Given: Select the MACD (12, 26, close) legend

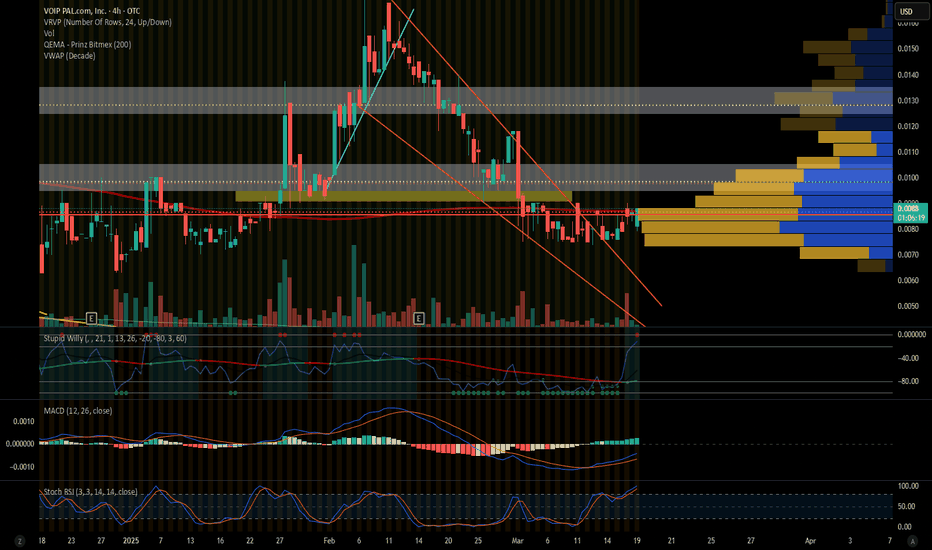Looking at the screenshot, I should pyautogui.click(x=77, y=411).
